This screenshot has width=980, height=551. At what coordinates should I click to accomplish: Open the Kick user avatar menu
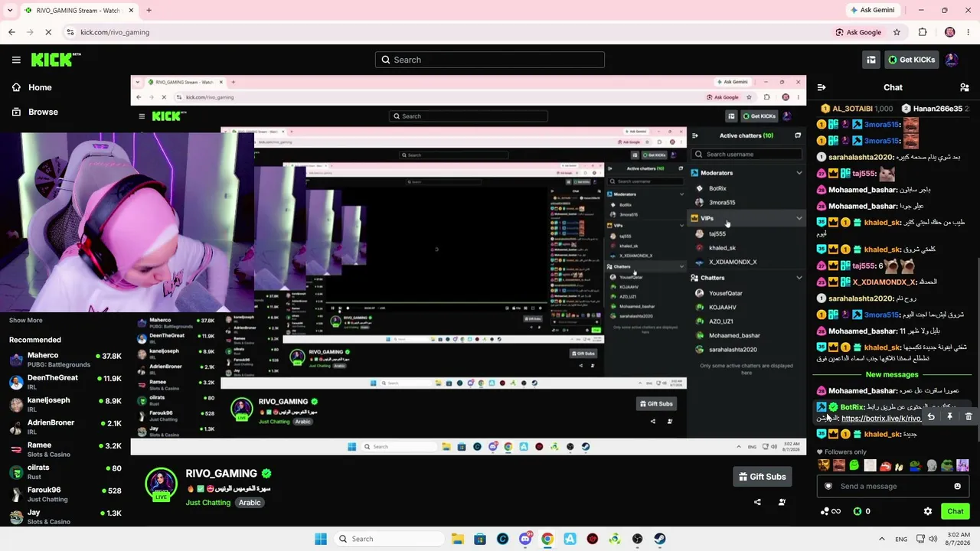(952, 60)
